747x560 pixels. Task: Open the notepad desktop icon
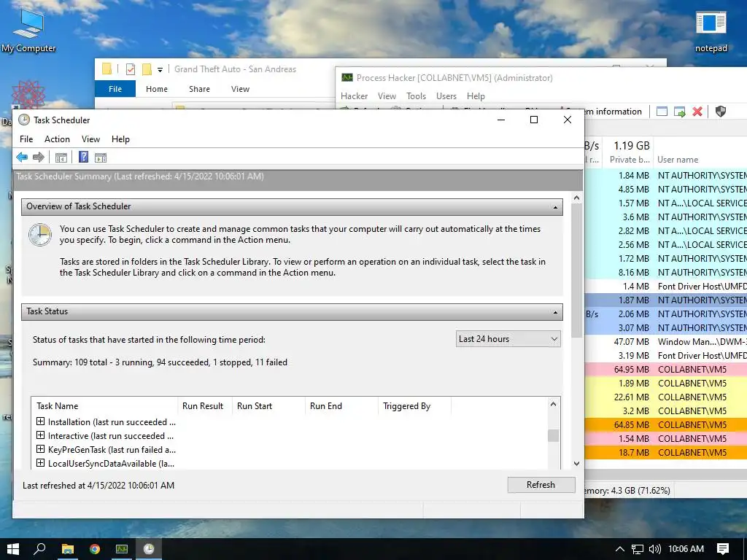tap(711, 32)
